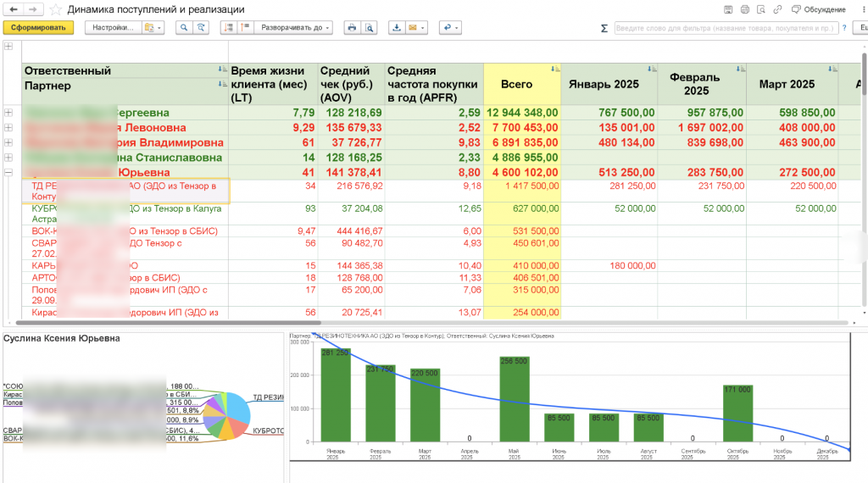This screenshot has width=868, height=483.
Task: Expand the Левоновна group row
Action: click(x=8, y=128)
